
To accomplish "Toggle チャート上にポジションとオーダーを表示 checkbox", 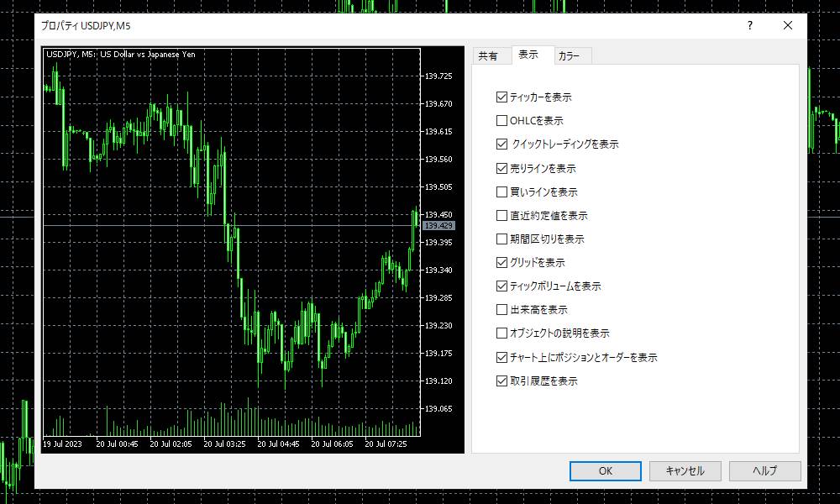I will pos(502,357).
